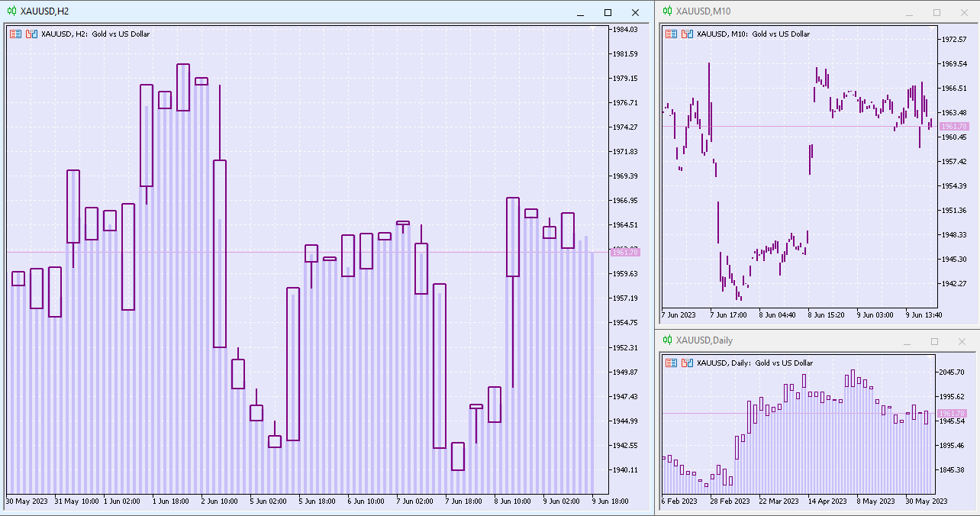Select the XAUUSD,M10 window title text
980x516 pixels.
(x=703, y=11)
